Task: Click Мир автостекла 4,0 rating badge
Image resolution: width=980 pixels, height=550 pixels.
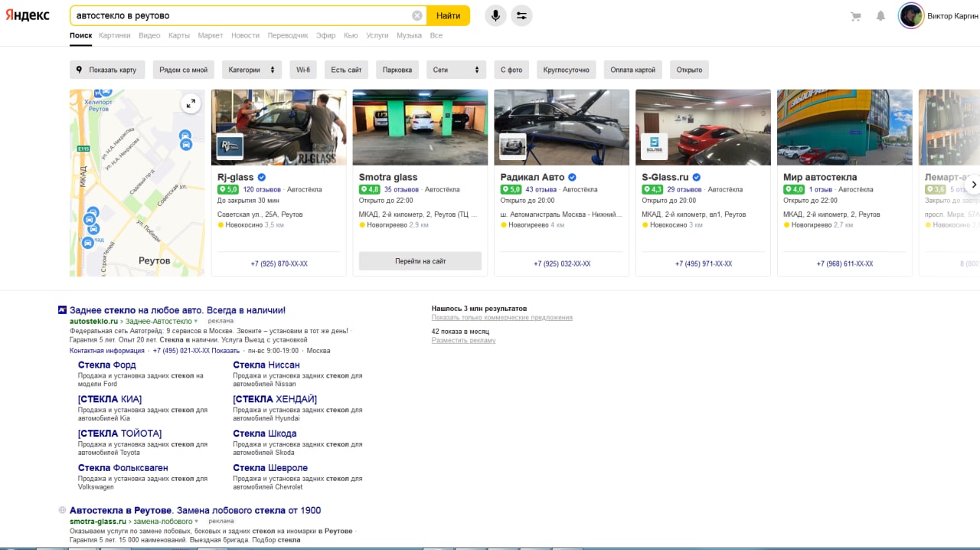Action: [794, 189]
